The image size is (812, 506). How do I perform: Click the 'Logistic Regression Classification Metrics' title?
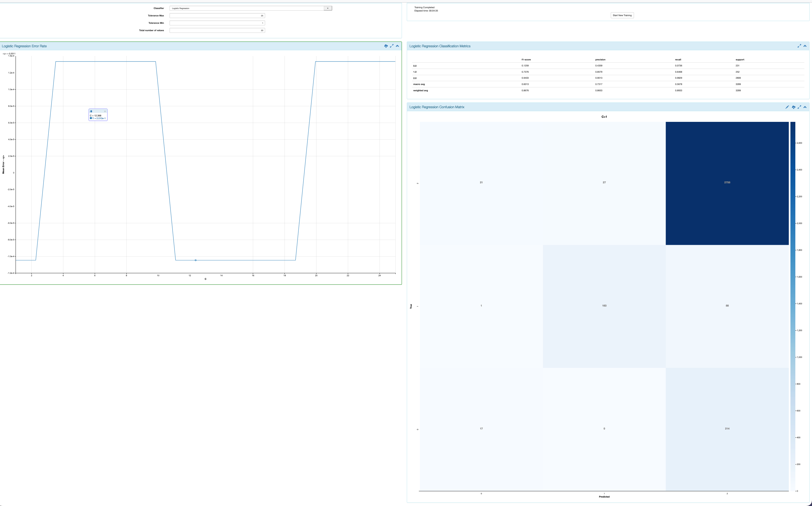click(x=440, y=46)
